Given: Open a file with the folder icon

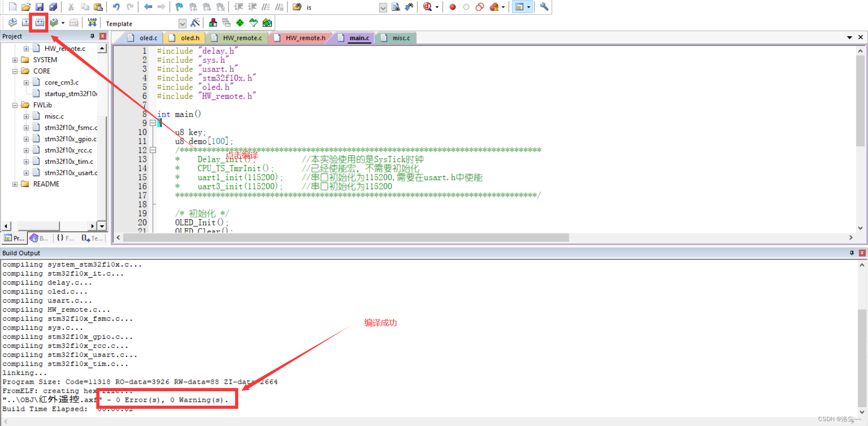Looking at the screenshot, I should [26, 7].
